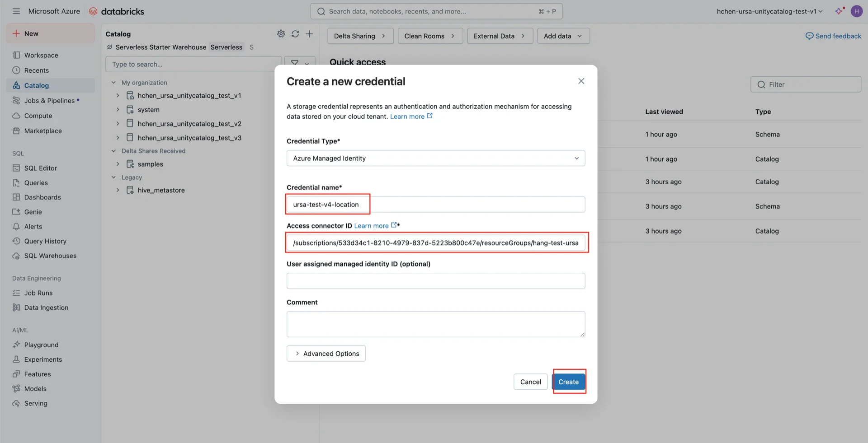The height and width of the screenshot is (443, 868).
Task: Expand hive_metastore node
Action: pos(118,191)
